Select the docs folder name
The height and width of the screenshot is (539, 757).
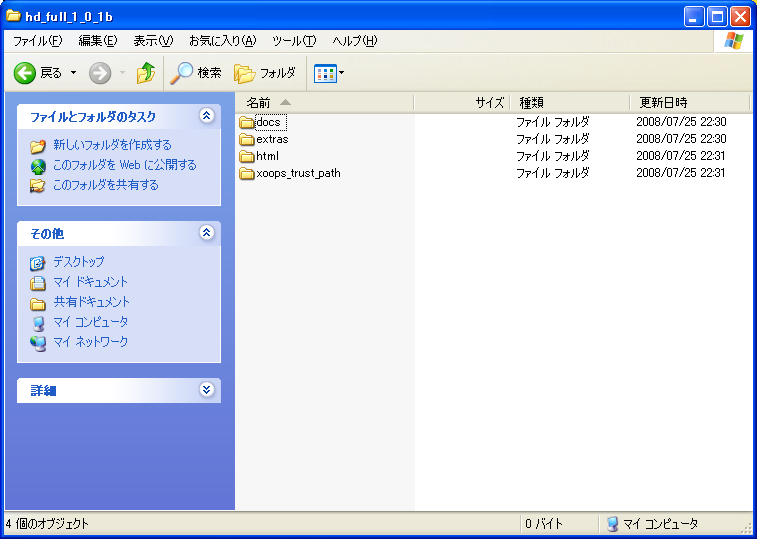tap(268, 122)
